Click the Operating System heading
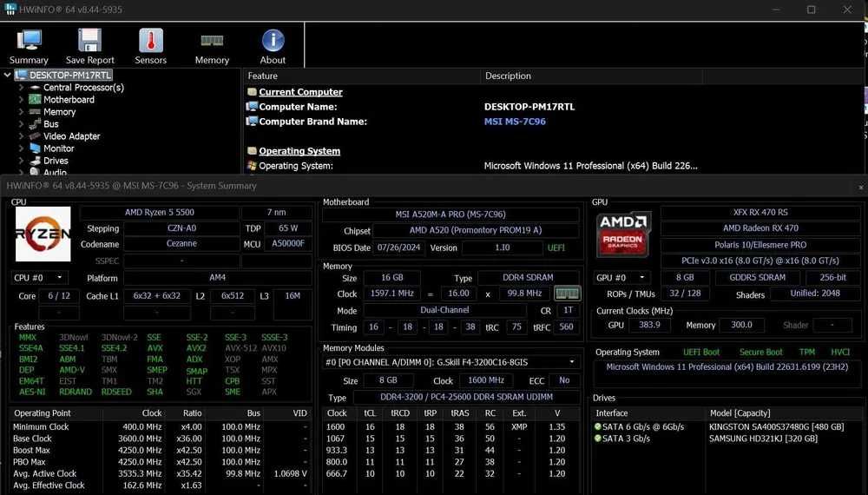 (299, 150)
